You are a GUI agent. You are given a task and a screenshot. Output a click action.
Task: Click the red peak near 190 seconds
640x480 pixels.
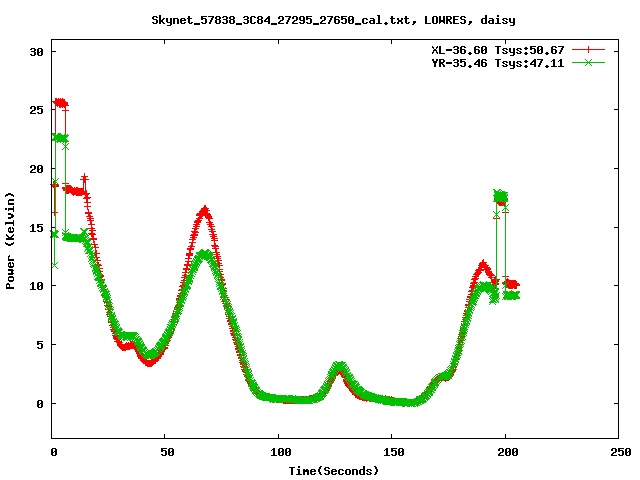tap(483, 265)
